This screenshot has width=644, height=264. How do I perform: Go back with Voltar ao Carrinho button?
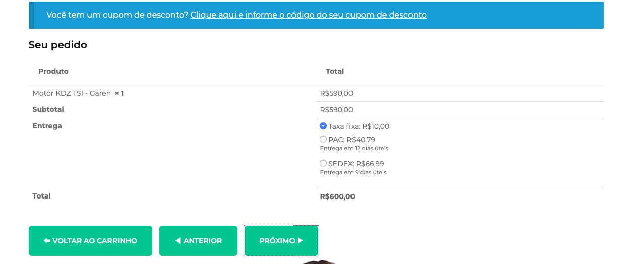pyautogui.click(x=90, y=241)
